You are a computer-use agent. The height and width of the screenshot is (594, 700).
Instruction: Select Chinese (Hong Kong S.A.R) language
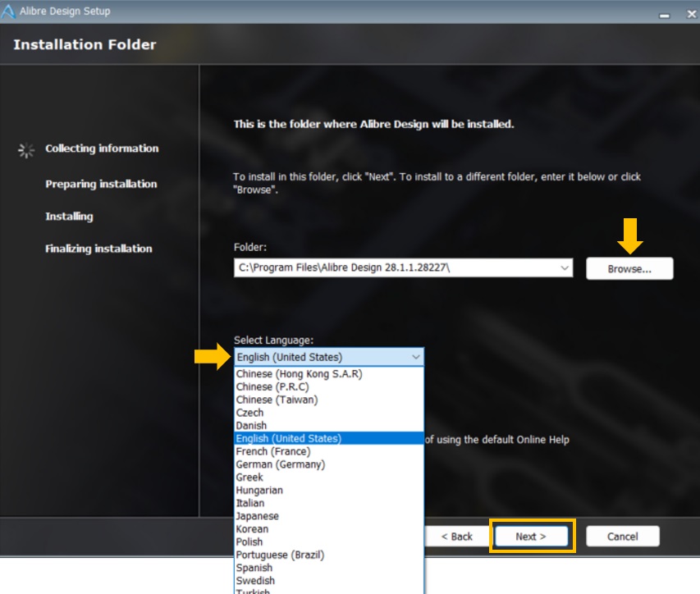pyautogui.click(x=299, y=374)
